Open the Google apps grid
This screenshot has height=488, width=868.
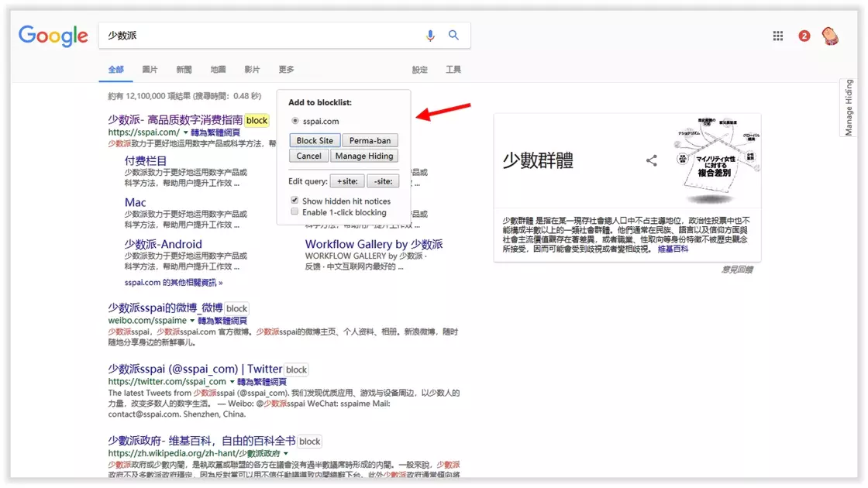(x=778, y=36)
